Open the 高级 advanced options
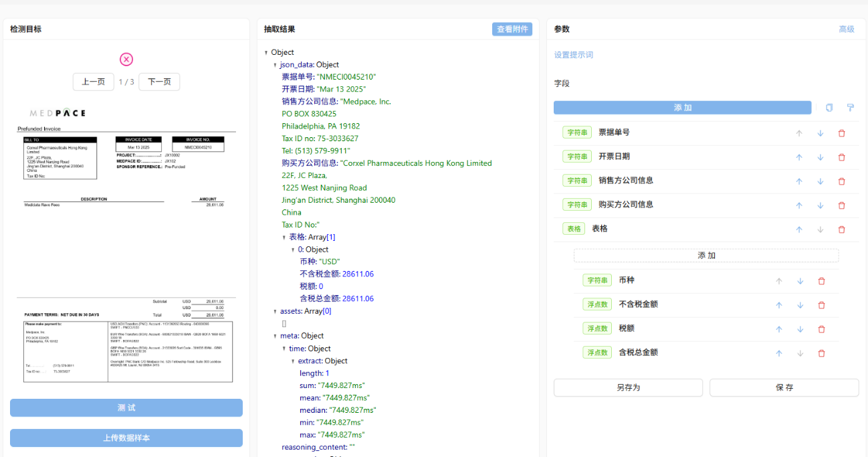 point(845,29)
